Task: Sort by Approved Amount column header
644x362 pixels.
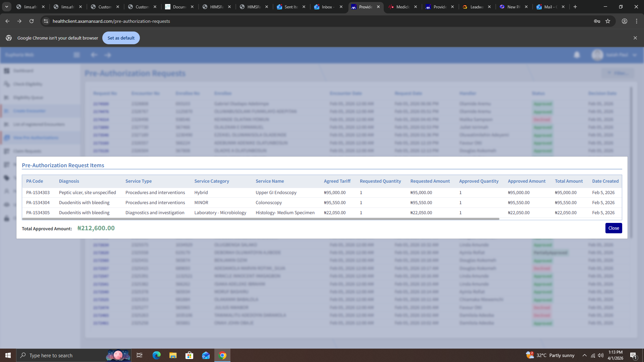Action: click(x=526, y=181)
